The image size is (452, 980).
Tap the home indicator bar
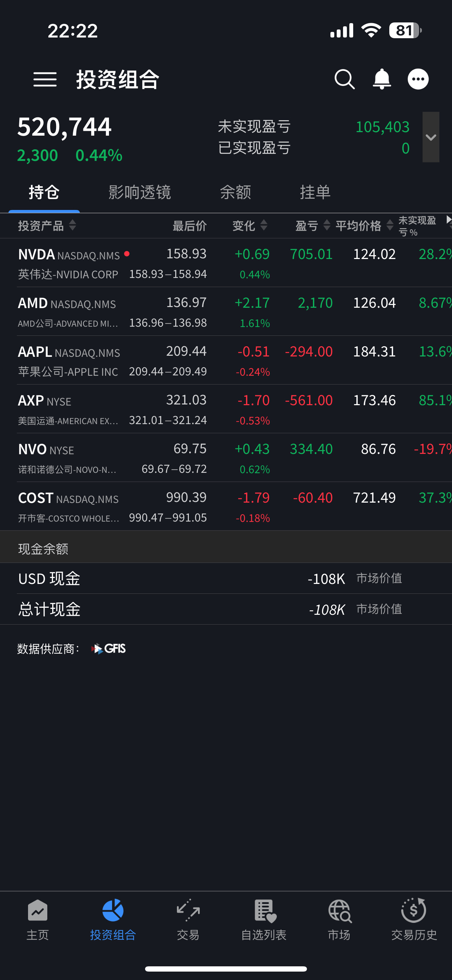coord(226,968)
